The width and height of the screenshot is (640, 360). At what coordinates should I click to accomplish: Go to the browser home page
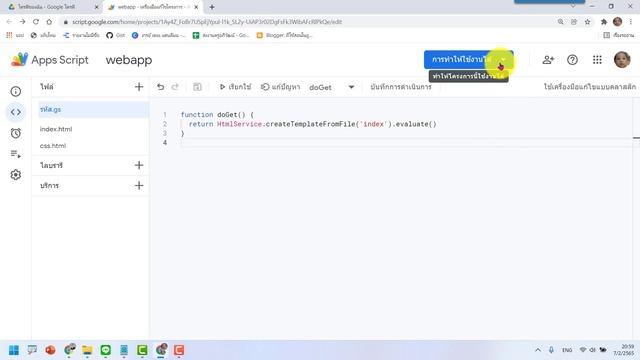click(x=49, y=22)
